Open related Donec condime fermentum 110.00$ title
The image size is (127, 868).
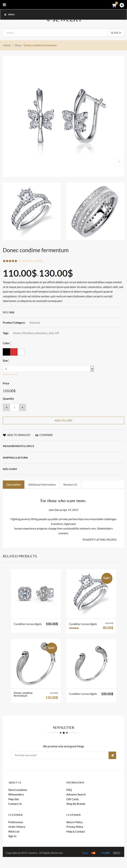(23, 694)
